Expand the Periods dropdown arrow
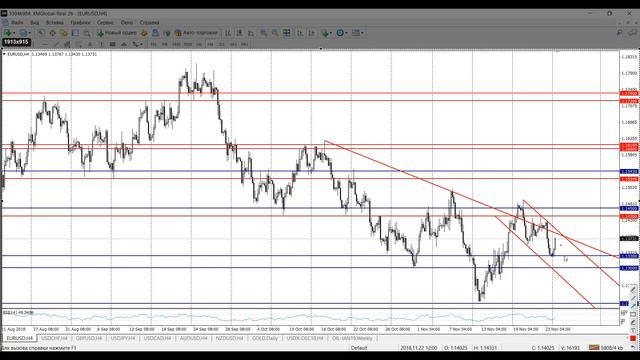This screenshot has width=640, height=360. tap(347, 33)
